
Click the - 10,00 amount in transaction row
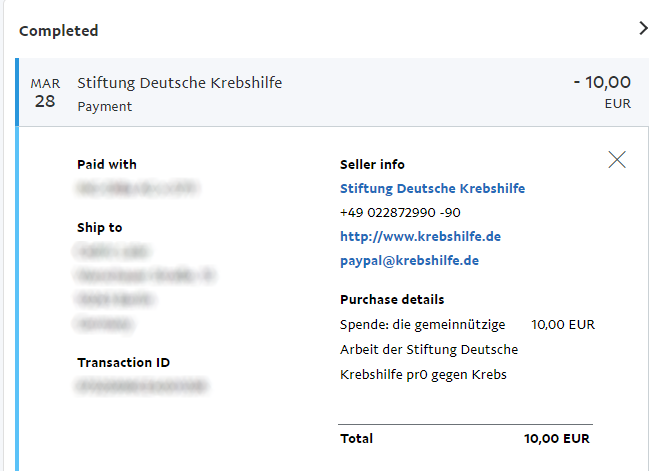coord(602,82)
